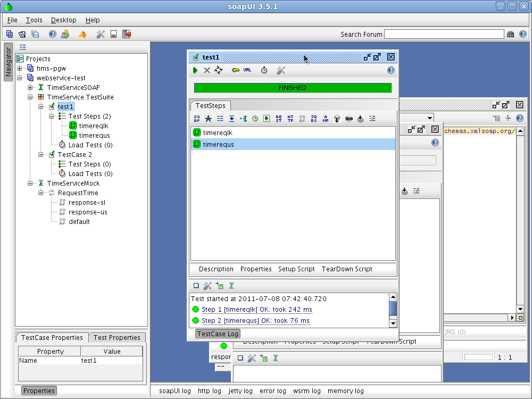Open the Step 1 [timereqlk] log link
Image resolution: width=532 pixels, height=399 pixels.
(257, 310)
